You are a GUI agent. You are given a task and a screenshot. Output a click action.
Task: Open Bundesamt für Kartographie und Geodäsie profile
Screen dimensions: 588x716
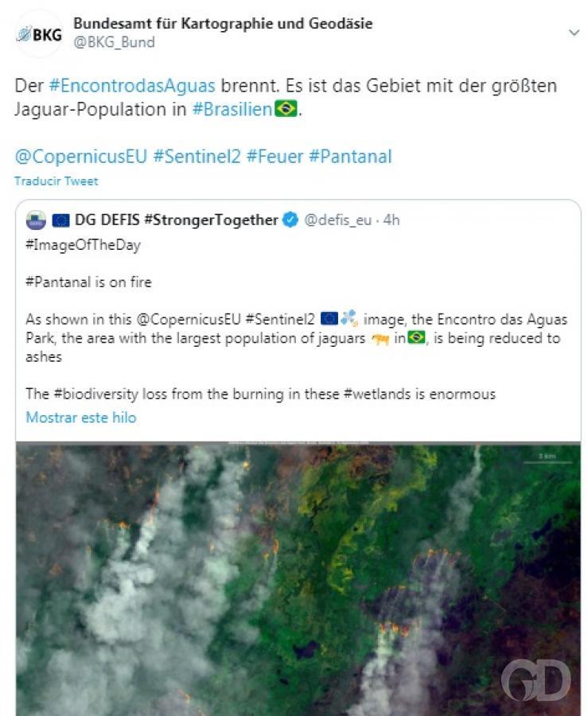point(222,24)
